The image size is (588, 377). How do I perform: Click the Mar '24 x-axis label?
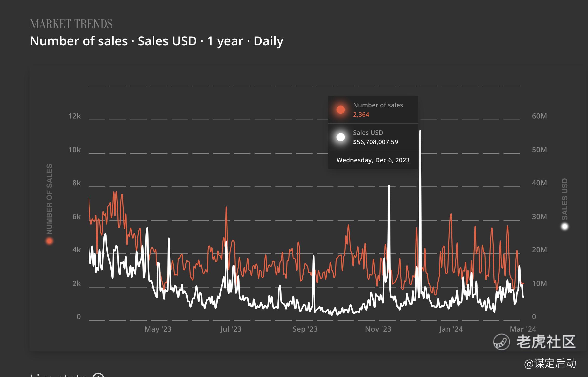[x=523, y=329]
